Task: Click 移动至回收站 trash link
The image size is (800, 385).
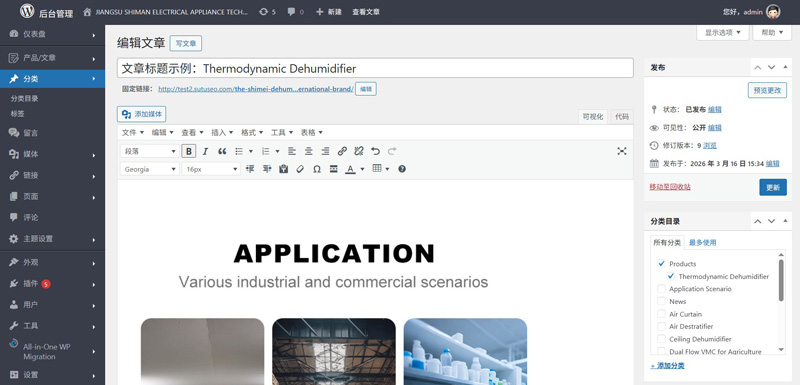Action: coord(670,187)
